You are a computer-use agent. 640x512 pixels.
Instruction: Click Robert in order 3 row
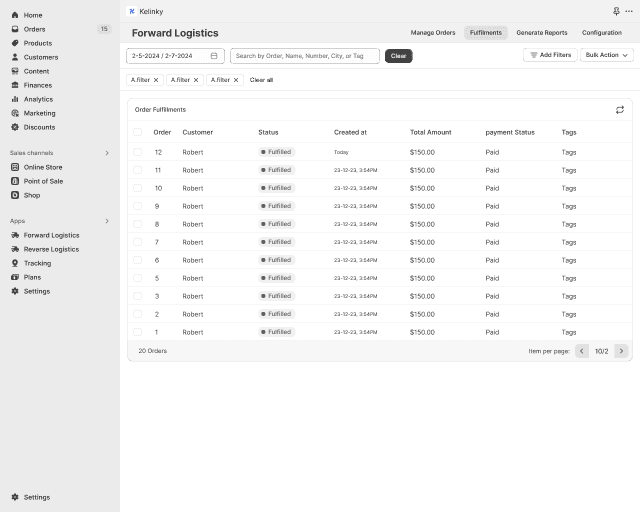pos(193,296)
